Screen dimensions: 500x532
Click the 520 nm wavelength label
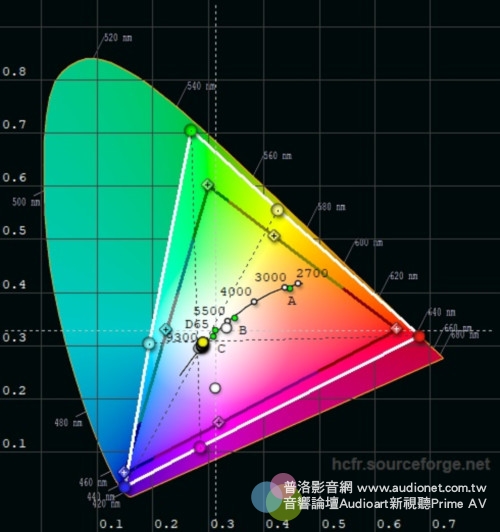click(x=118, y=37)
